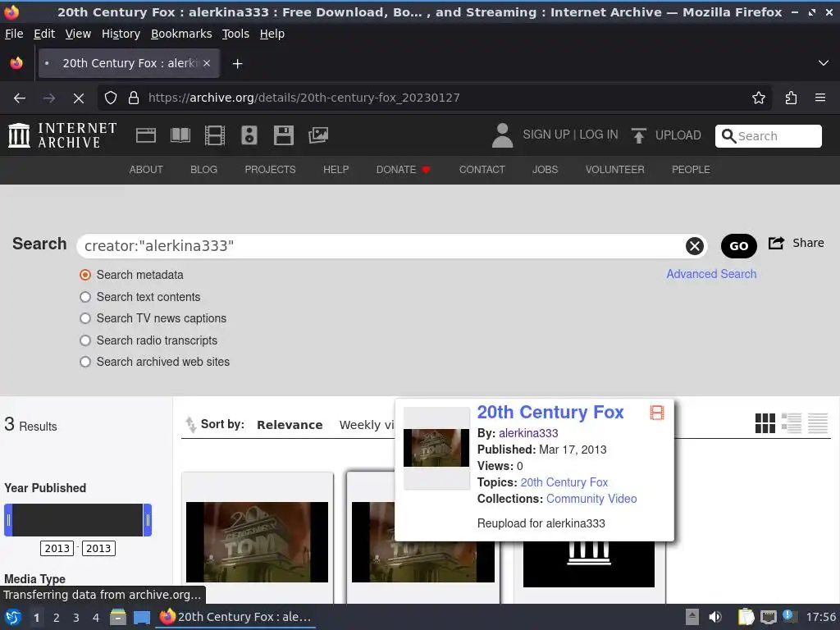Click right handle of year slider

[148, 519]
